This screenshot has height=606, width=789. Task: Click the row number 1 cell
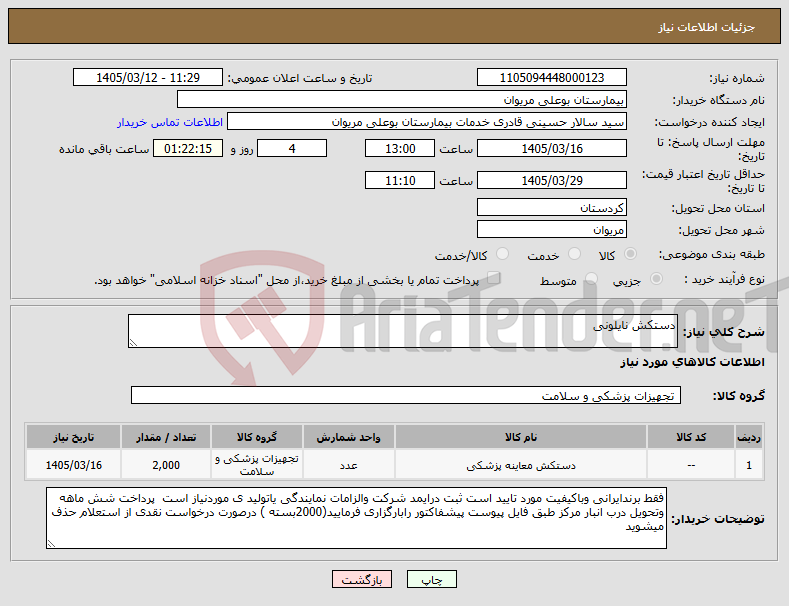coord(749,465)
